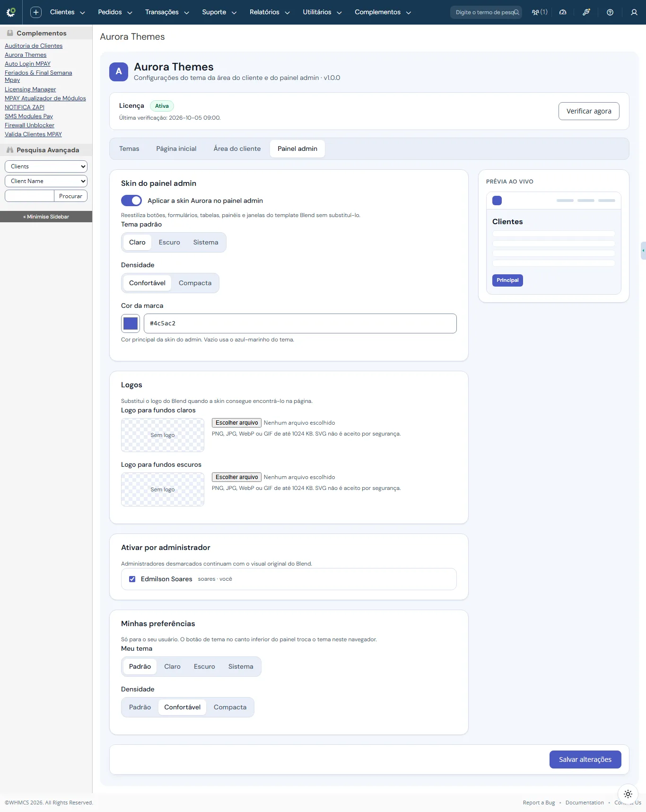Expand the Pedidos menu

click(115, 12)
